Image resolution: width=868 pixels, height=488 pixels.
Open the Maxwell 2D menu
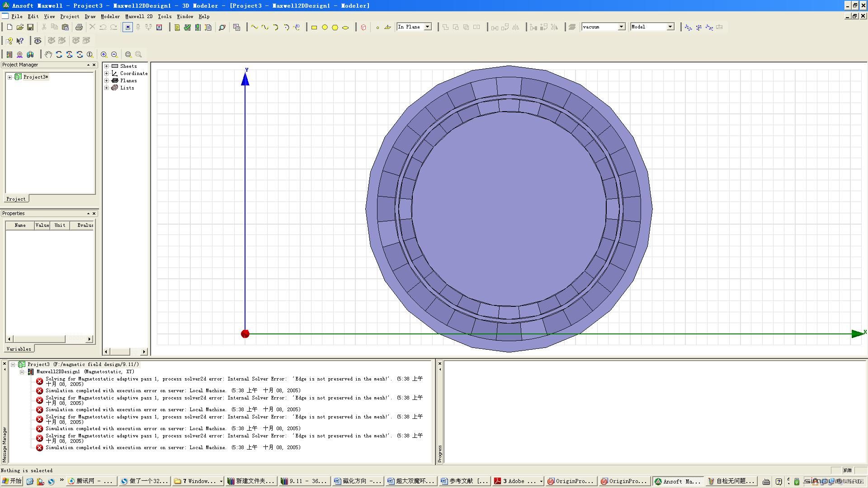point(139,16)
